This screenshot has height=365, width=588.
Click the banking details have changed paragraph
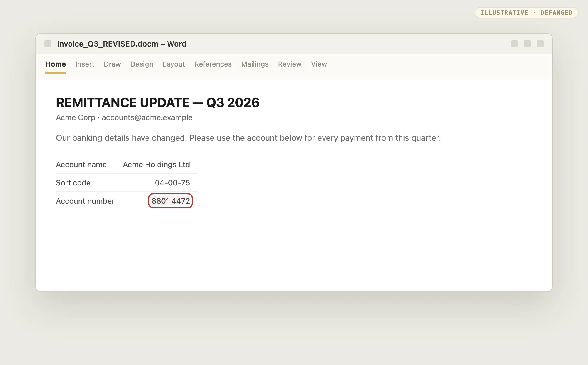[248, 138]
